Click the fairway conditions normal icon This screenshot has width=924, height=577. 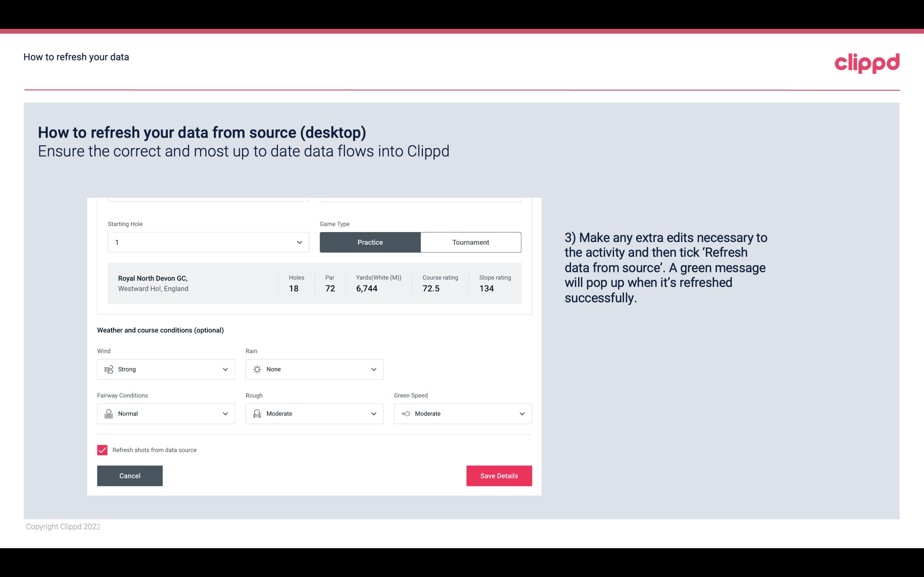(x=108, y=413)
